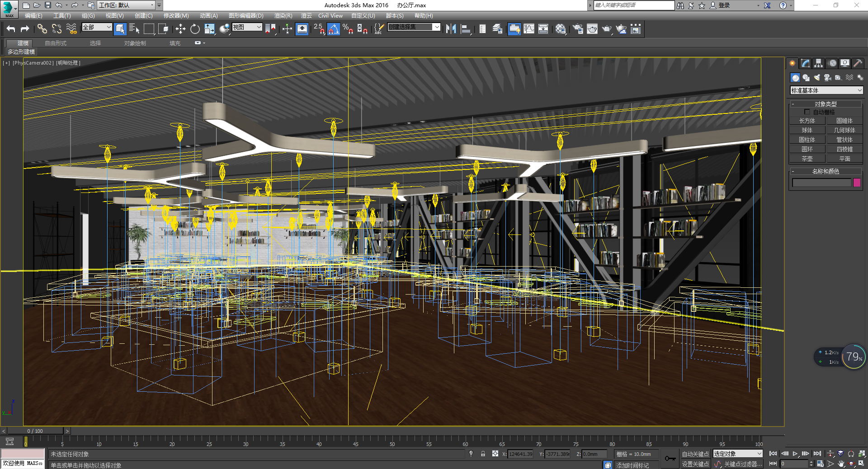This screenshot has height=469, width=868.
Task: Open the 3ds Max application menu button
Action: (x=9, y=8)
